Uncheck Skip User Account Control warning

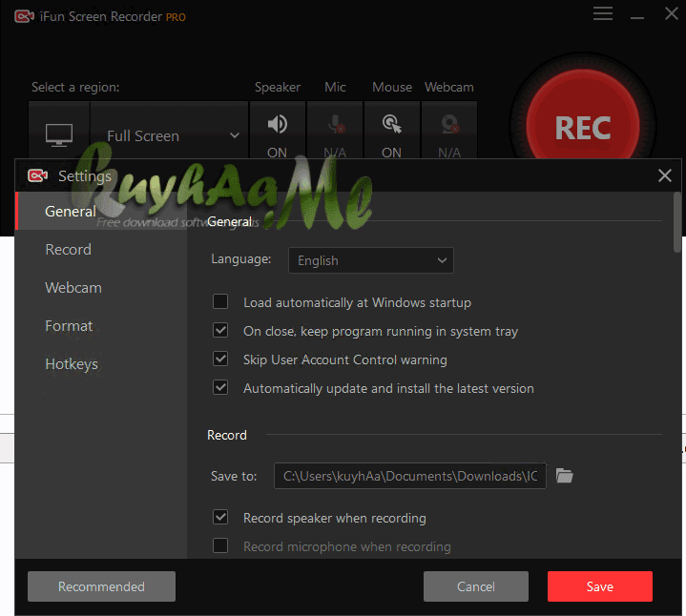(220, 359)
